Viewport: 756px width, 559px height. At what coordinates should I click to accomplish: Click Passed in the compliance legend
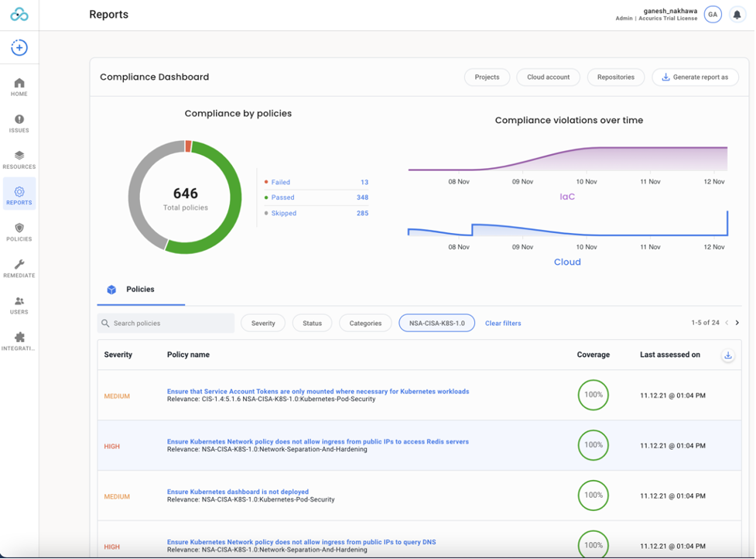282,197
